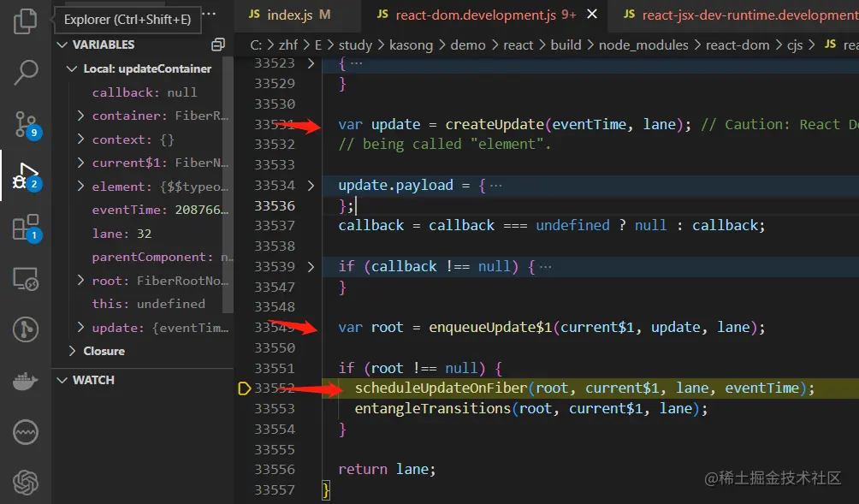Select the callback: null variable row
This screenshot has height=504, width=859.
click(x=144, y=92)
